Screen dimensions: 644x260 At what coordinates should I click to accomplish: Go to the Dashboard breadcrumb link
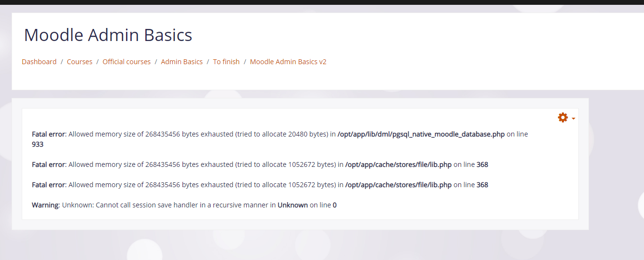point(39,62)
